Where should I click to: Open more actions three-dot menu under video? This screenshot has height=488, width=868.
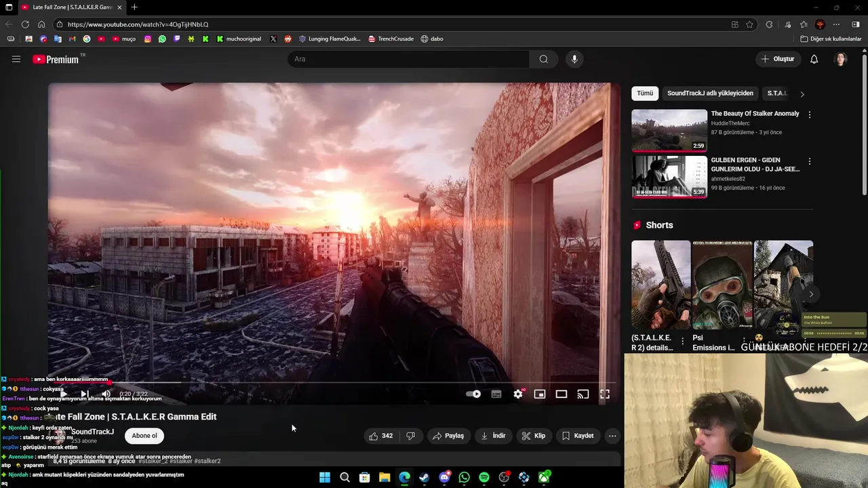tap(612, 436)
